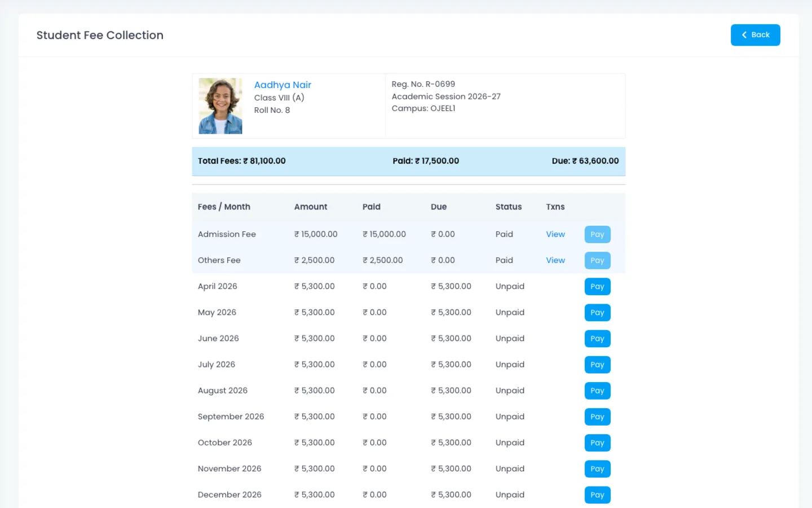The width and height of the screenshot is (812, 508).
Task: Select the 'Unpaid' status for April 2026
Action: [x=510, y=286]
